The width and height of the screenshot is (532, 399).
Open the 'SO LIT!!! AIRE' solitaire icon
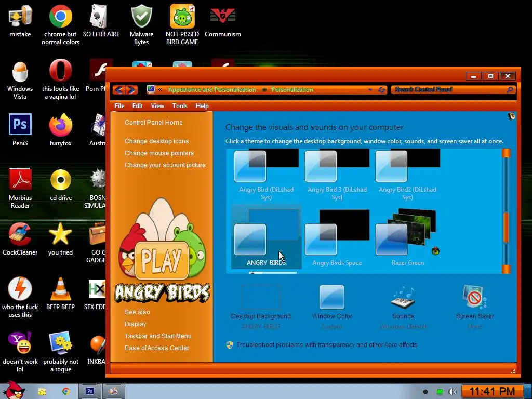(101, 21)
